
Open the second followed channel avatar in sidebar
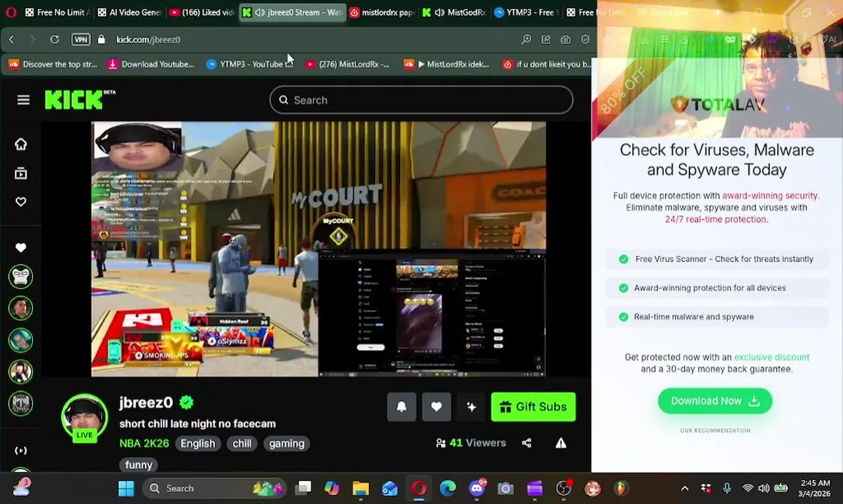[x=21, y=308]
